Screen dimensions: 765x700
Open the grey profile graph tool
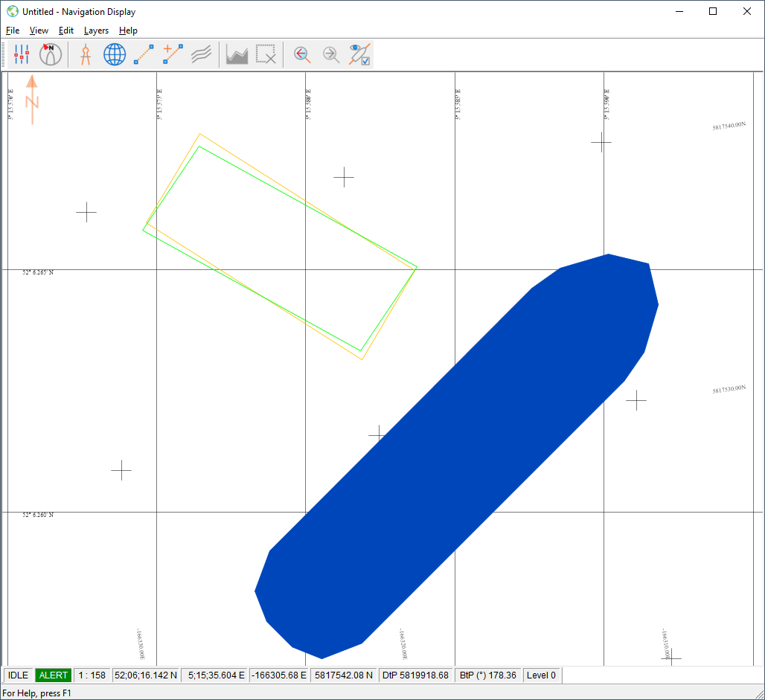pyautogui.click(x=237, y=54)
